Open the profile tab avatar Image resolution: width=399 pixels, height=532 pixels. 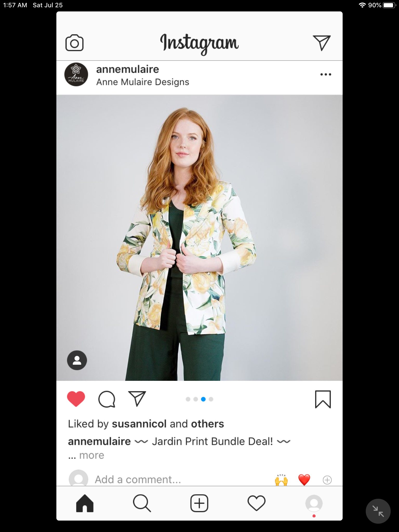tap(314, 503)
